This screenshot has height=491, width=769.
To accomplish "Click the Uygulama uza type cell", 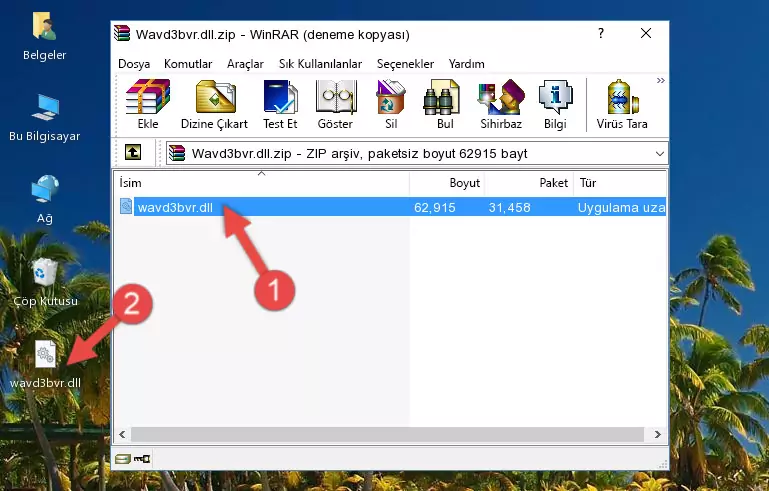I will click(621, 207).
